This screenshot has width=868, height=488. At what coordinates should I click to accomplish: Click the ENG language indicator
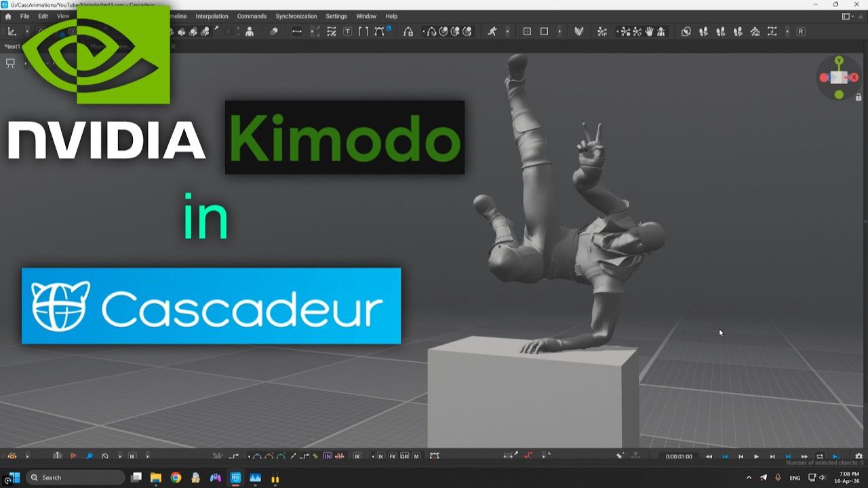point(795,478)
